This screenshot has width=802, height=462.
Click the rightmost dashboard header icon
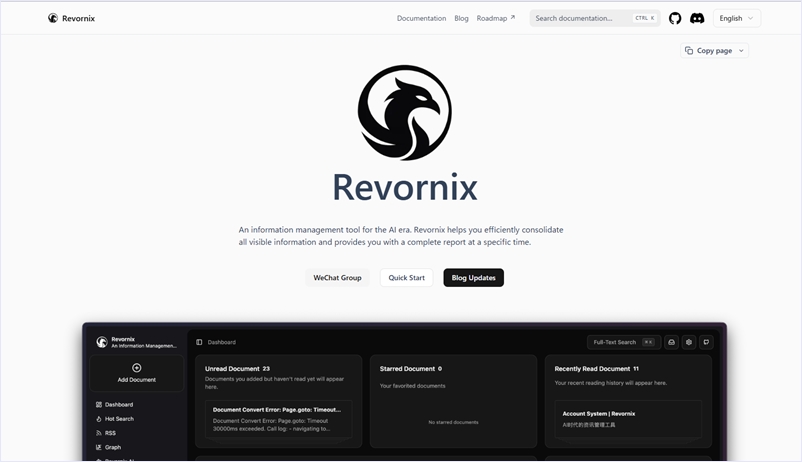click(706, 342)
